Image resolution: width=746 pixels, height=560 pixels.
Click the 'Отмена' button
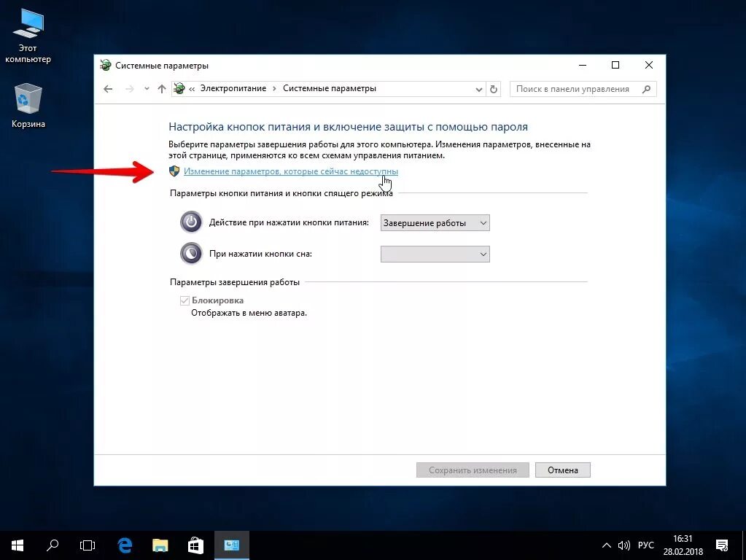563,470
